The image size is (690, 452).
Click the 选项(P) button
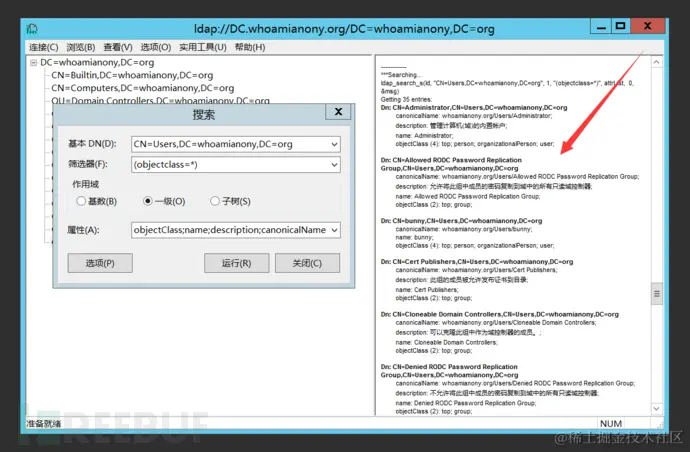point(100,263)
